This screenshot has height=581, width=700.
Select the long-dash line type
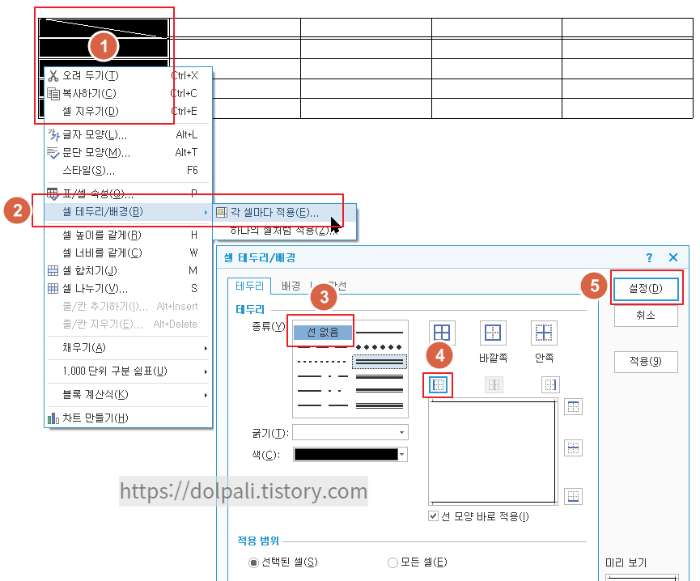click(322, 405)
